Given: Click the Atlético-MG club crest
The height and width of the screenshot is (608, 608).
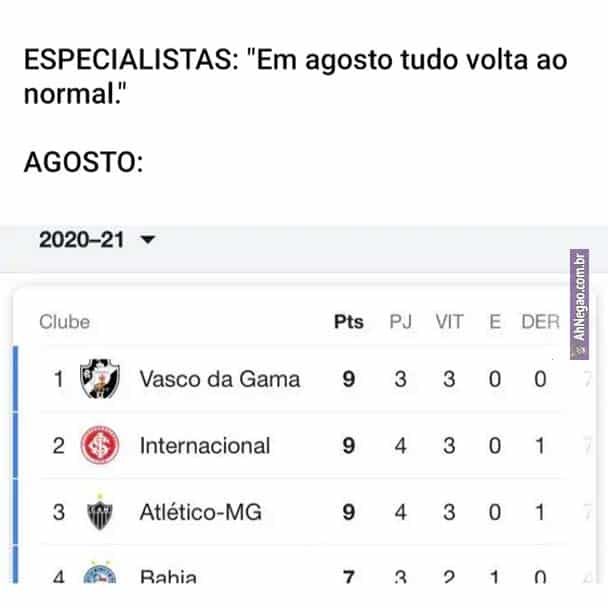Looking at the screenshot, I should [101, 513].
